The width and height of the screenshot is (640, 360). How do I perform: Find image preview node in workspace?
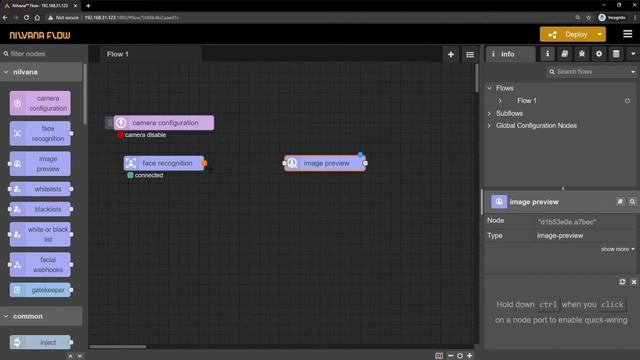632,202
